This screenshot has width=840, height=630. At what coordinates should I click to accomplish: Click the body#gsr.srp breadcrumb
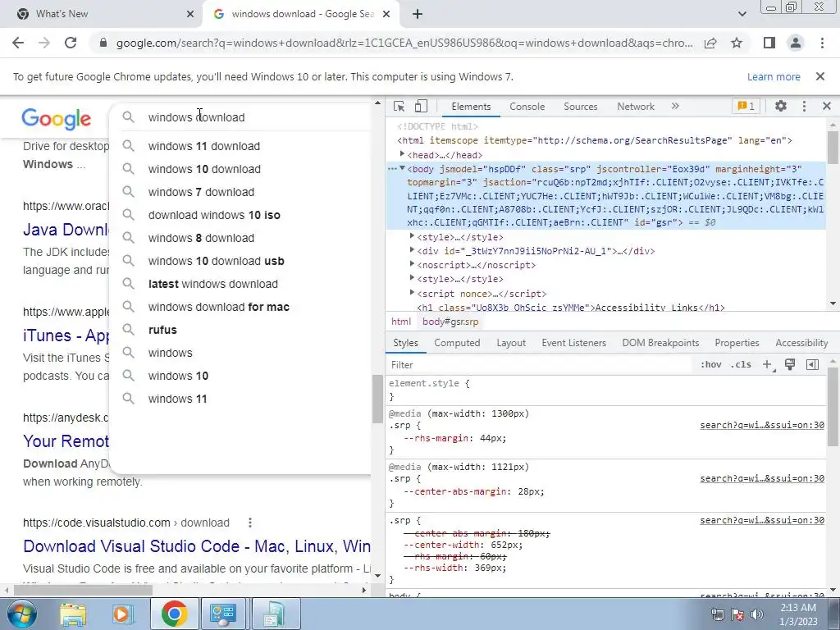pyautogui.click(x=450, y=322)
